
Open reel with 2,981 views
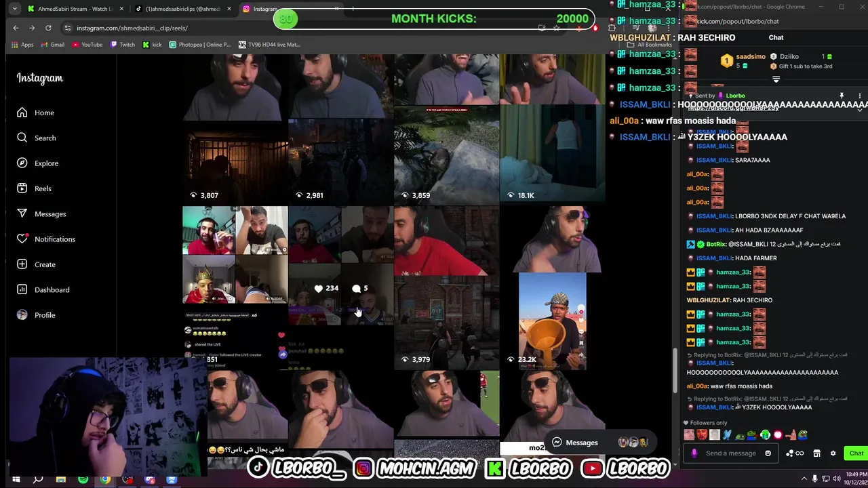[x=340, y=129]
